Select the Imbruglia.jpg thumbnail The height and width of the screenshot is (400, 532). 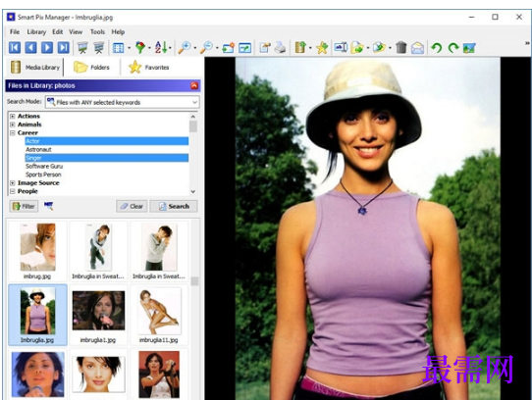[37, 315]
